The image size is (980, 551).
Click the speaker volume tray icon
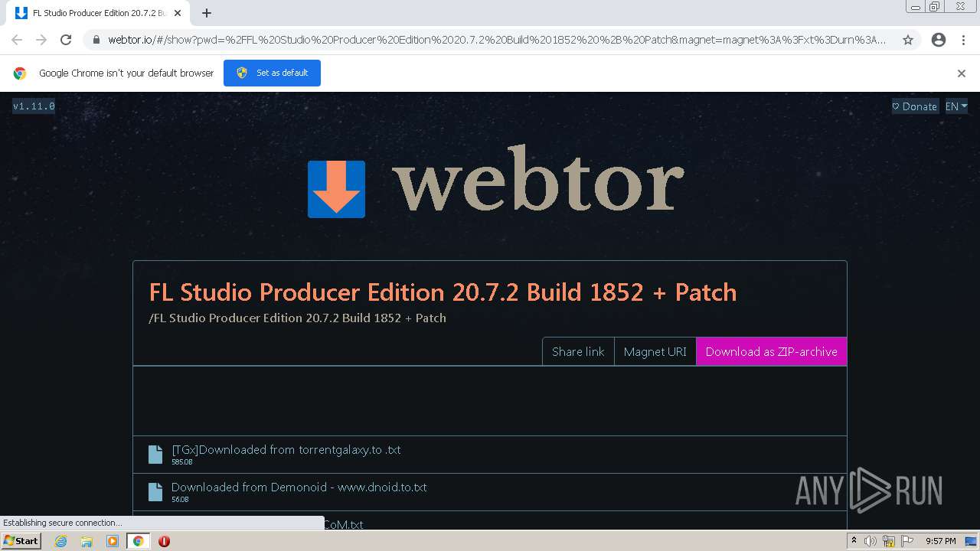click(x=871, y=541)
